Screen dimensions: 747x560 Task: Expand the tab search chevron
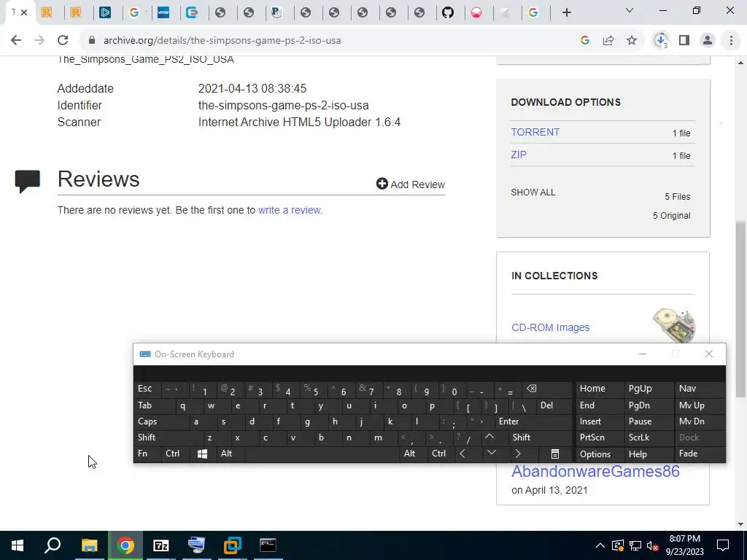630,10
